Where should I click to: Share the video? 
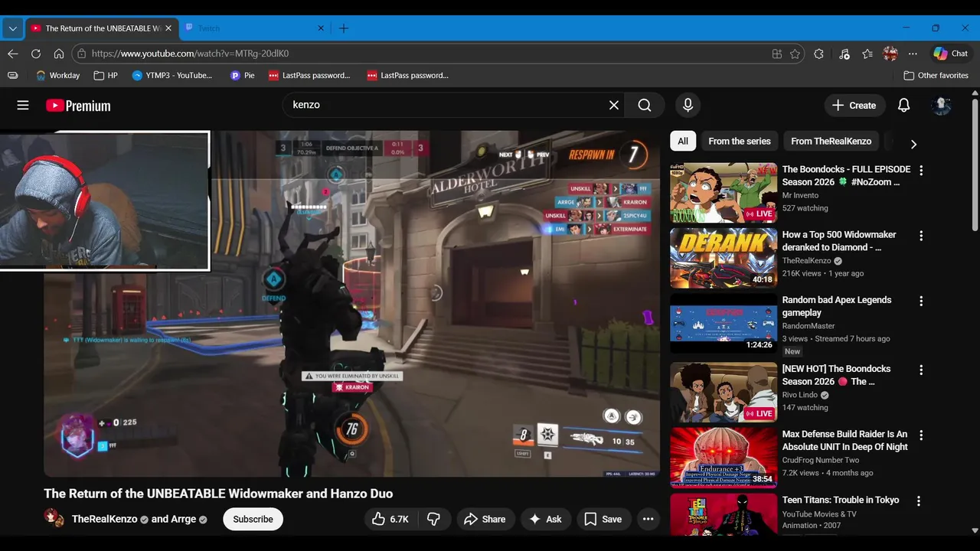point(485,519)
